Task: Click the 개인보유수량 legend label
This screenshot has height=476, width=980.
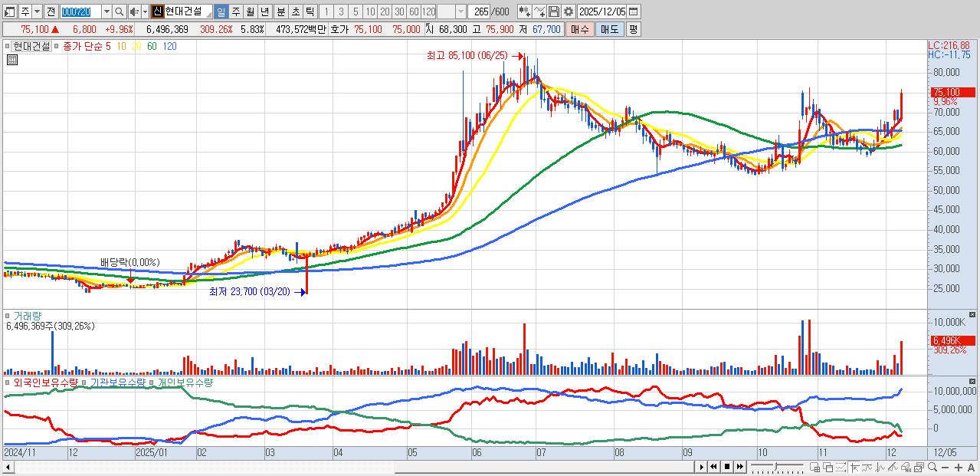Action: [x=185, y=382]
